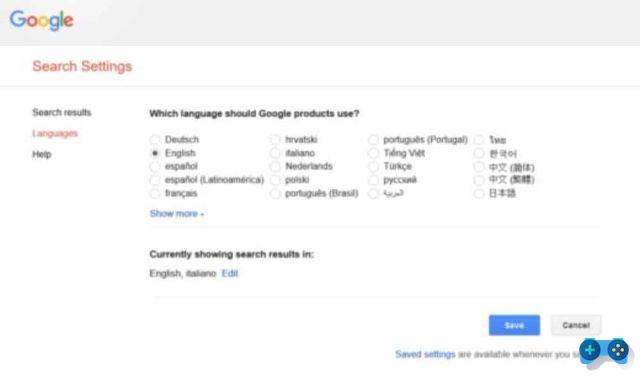Select Nederlands radio button
The width and height of the screenshot is (640, 387).
(276, 167)
